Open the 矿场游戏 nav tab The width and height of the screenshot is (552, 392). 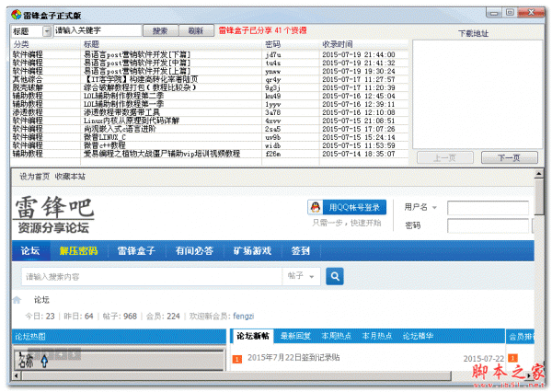(252, 251)
